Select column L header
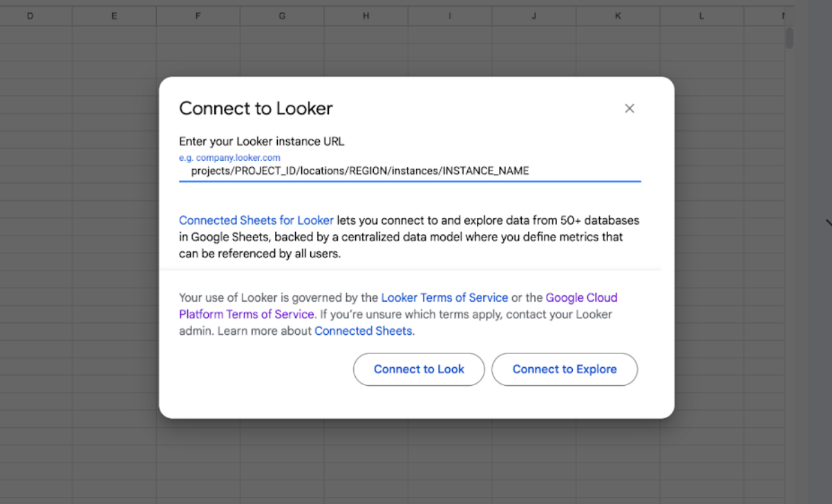 [702, 15]
